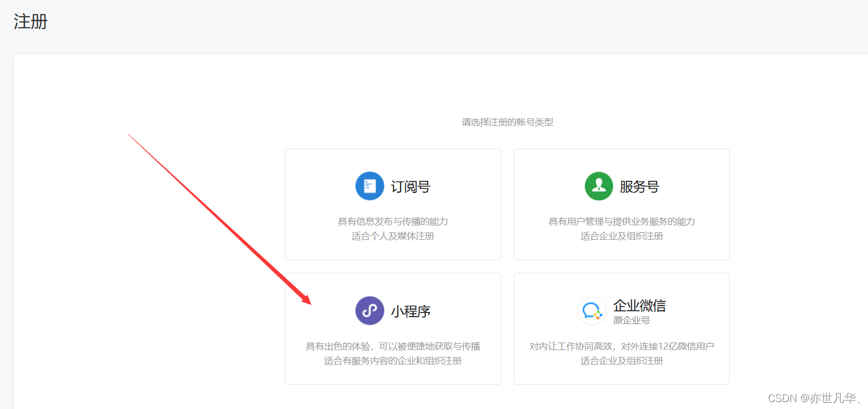Click the blue 订阅号 document icon

click(370, 186)
